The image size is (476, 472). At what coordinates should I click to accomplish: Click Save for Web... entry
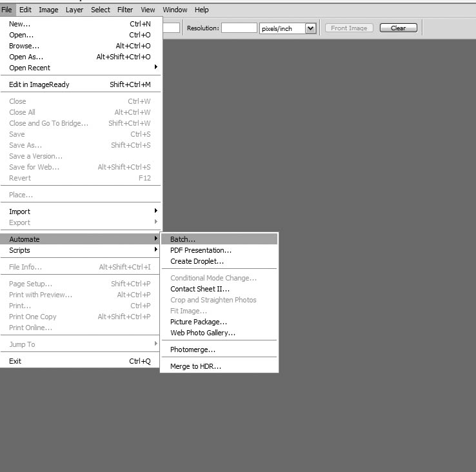80,167
